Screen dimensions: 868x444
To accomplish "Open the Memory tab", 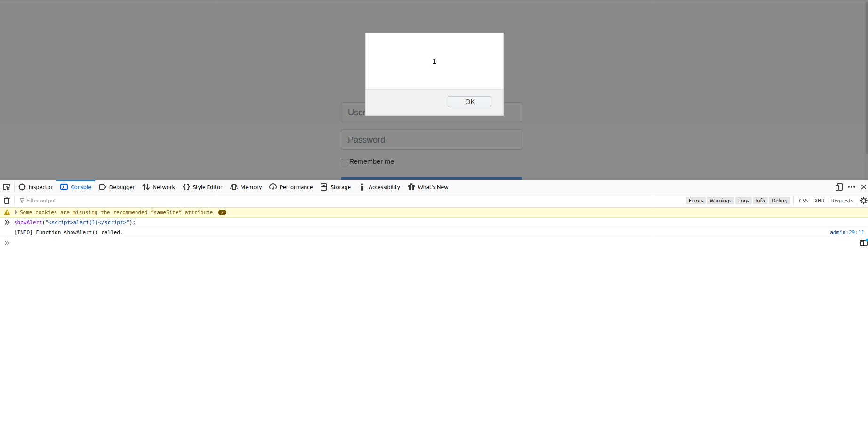I will point(246,187).
